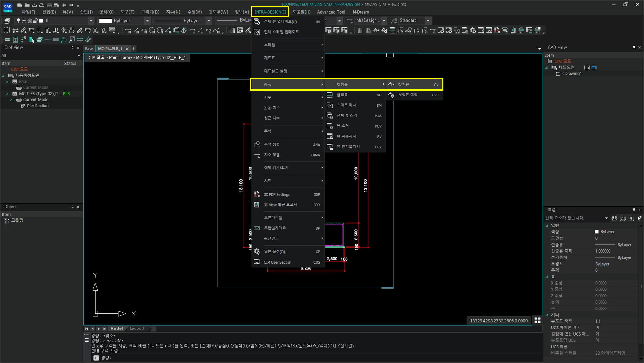Toggle pin on the 특성 panel
644x363 pixels.
click(x=634, y=210)
